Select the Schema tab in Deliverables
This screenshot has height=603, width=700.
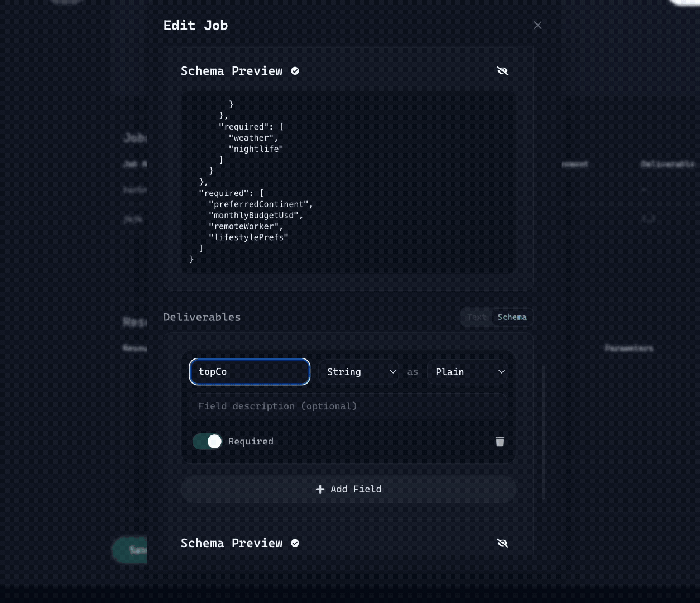pos(512,317)
